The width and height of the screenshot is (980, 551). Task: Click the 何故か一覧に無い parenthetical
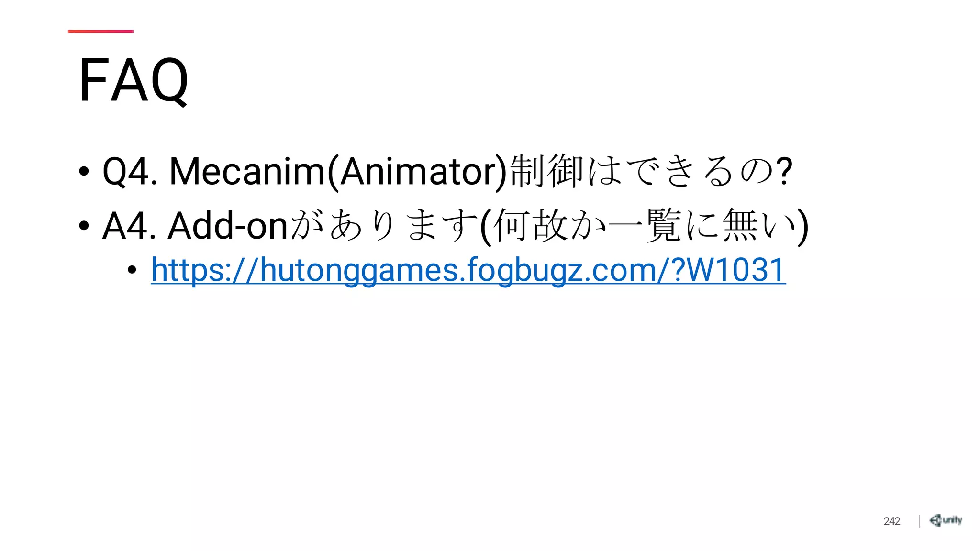coord(644,226)
